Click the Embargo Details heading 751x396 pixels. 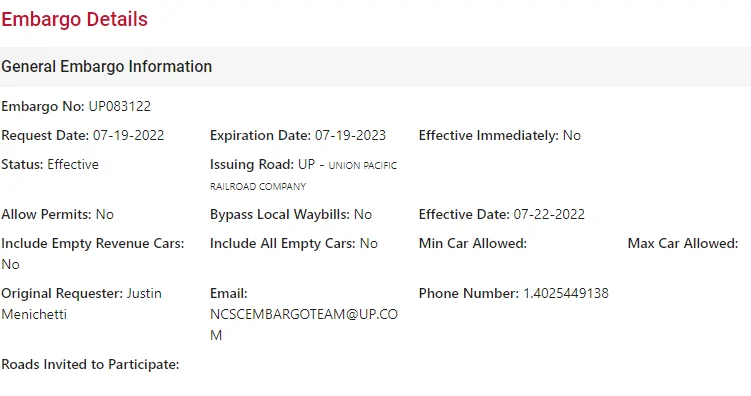(x=74, y=20)
